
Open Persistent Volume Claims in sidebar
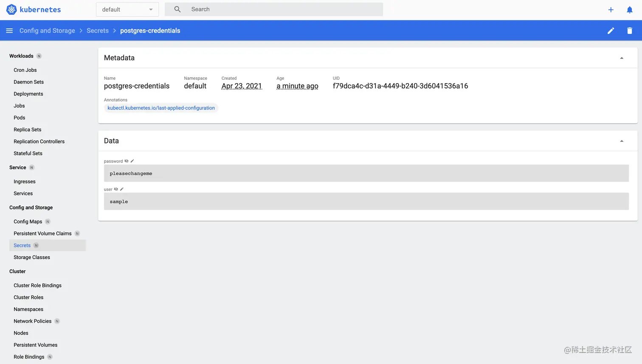pos(42,233)
